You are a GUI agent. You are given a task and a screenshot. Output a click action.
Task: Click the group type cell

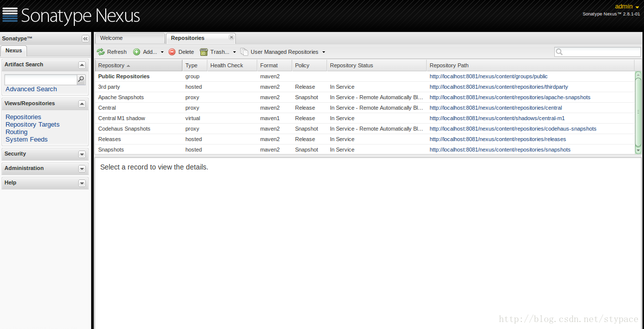point(195,77)
